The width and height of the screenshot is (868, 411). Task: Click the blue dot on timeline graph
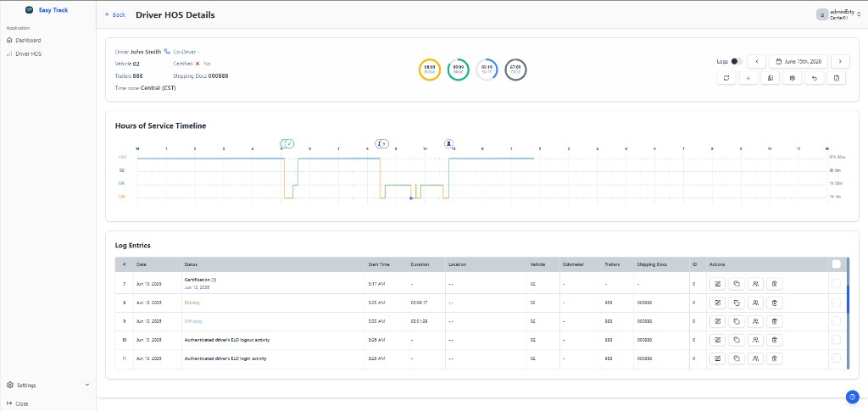coord(411,198)
